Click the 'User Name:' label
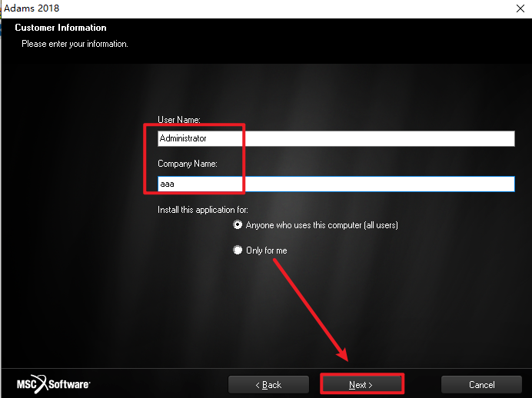 [179, 120]
